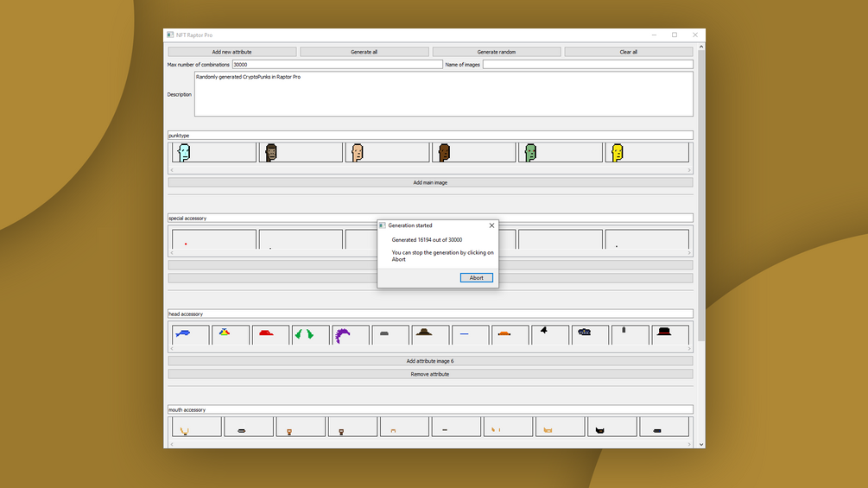The width and height of the screenshot is (868, 488).
Task: Click 'Generated 16194 out of 30000' text
Action: [427, 240]
